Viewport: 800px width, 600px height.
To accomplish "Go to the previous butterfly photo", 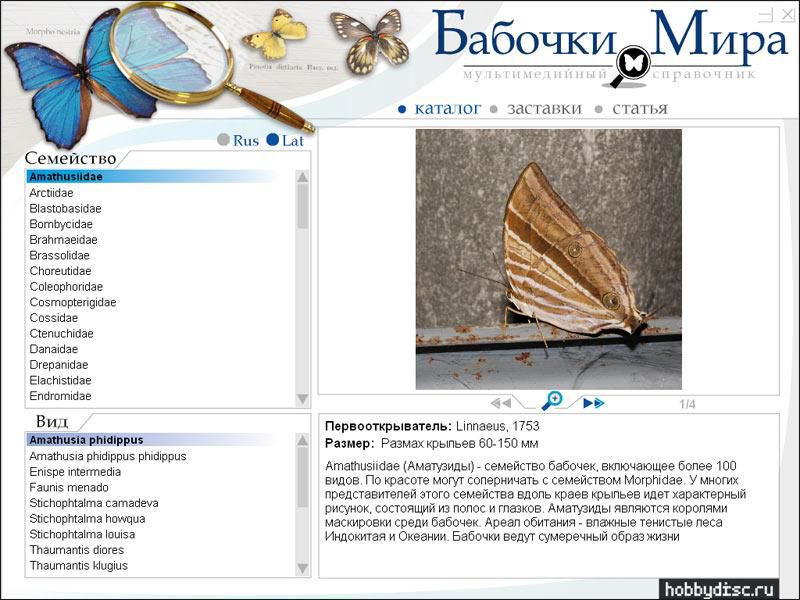I will (501, 403).
